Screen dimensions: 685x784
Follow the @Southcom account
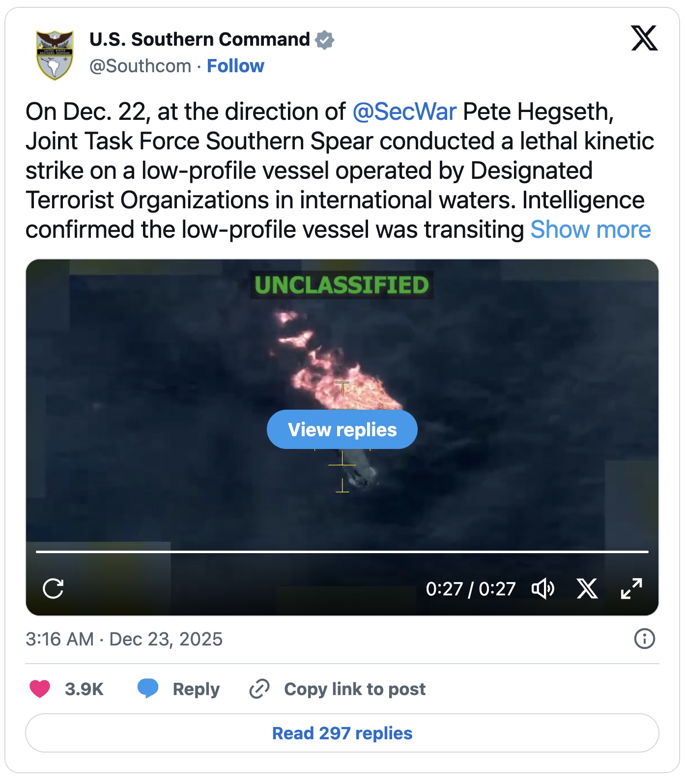tap(235, 66)
